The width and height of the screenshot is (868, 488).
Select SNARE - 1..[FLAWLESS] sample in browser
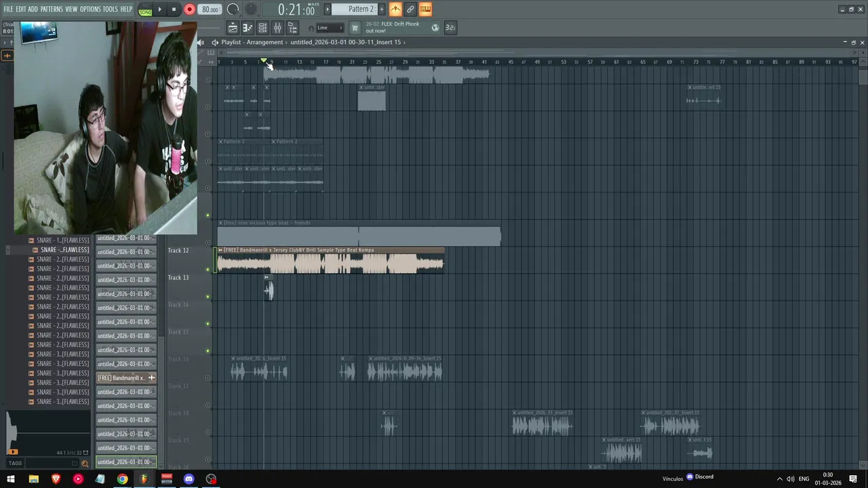62,241
